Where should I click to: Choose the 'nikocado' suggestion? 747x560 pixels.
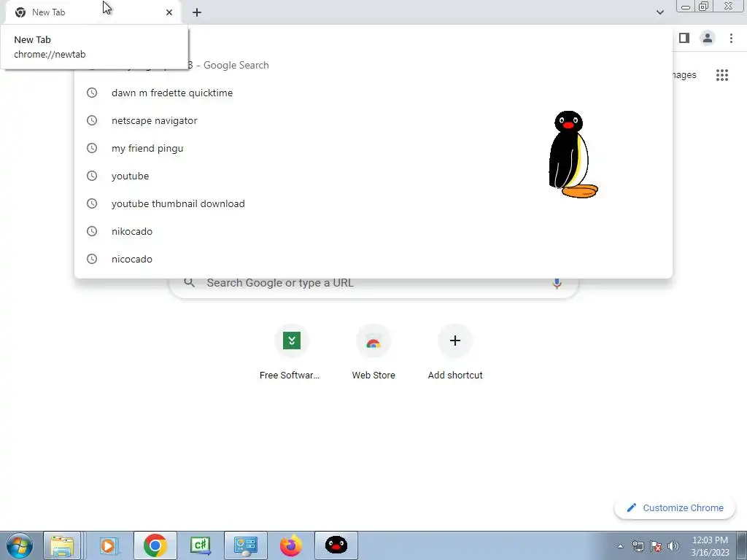point(373,231)
